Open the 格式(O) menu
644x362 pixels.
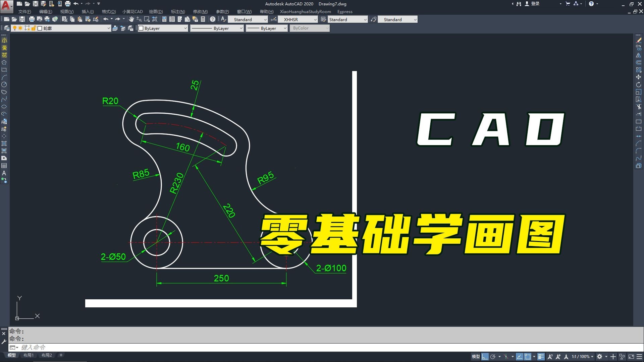108,11
